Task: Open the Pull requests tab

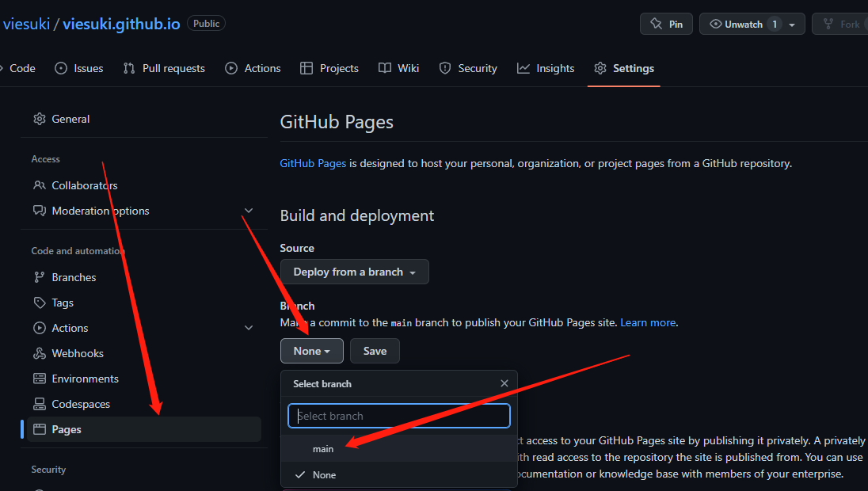Action: tap(164, 68)
